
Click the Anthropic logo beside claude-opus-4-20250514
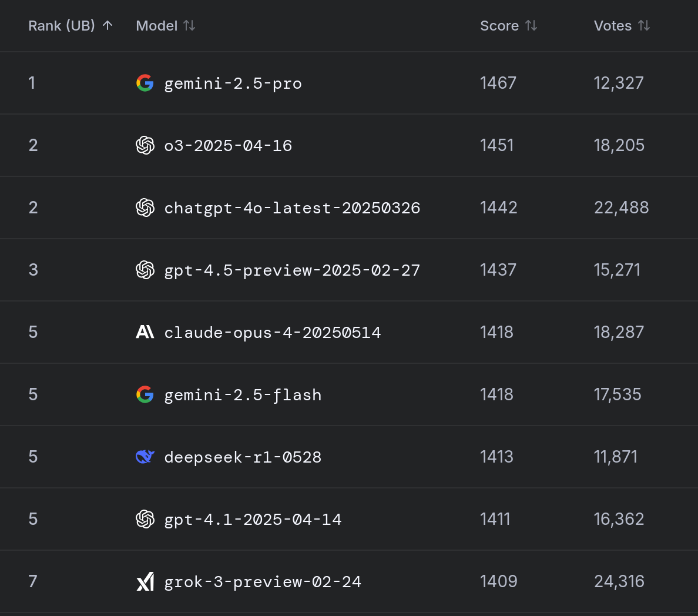(x=145, y=332)
